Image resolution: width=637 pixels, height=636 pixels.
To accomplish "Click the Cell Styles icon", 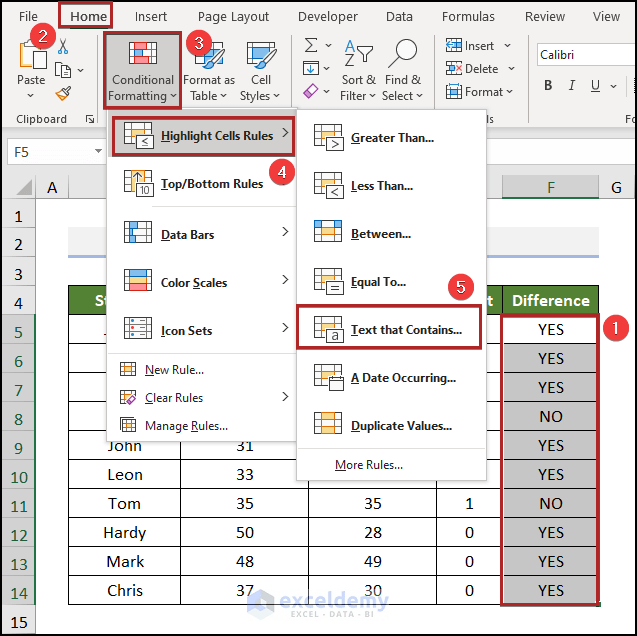I will coord(261,55).
